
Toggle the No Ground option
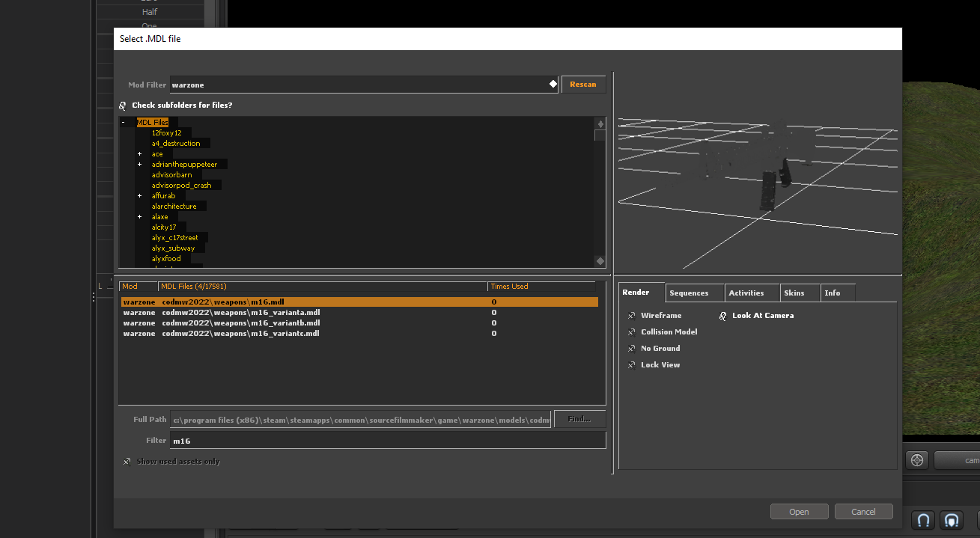tap(632, 349)
